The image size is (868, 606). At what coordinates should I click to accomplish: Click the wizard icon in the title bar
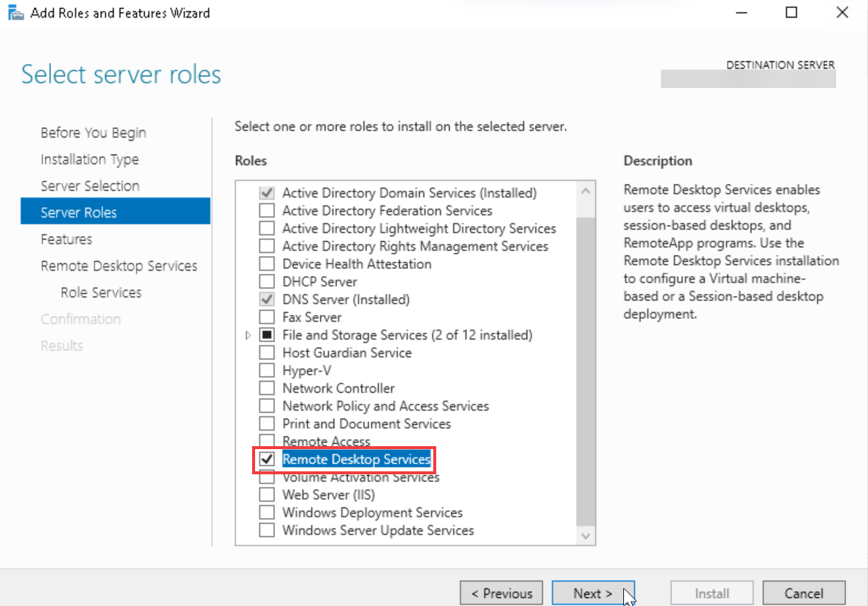click(x=15, y=12)
